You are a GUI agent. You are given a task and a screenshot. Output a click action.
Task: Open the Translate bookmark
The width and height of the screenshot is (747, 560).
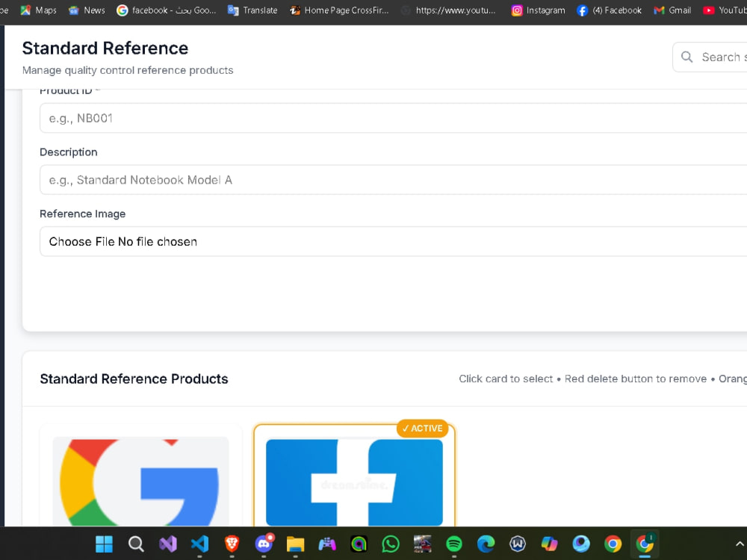click(x=252, y=10)
